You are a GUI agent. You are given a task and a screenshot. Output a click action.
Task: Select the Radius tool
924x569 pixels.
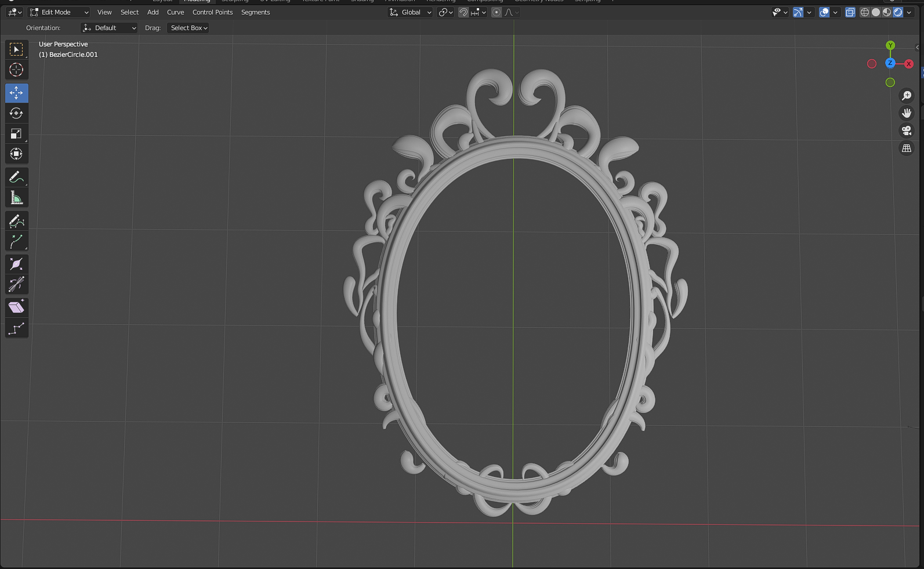[x=16, y=264]
